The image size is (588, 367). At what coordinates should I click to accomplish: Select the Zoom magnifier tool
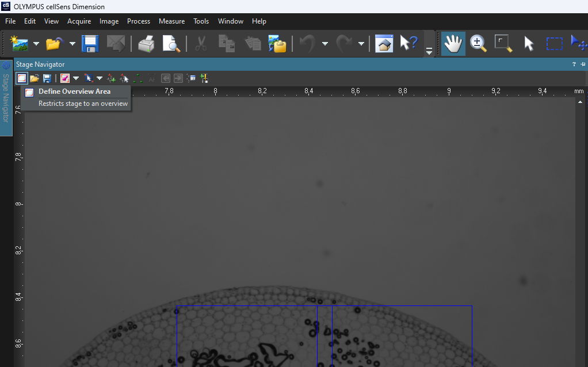point(478,44)
